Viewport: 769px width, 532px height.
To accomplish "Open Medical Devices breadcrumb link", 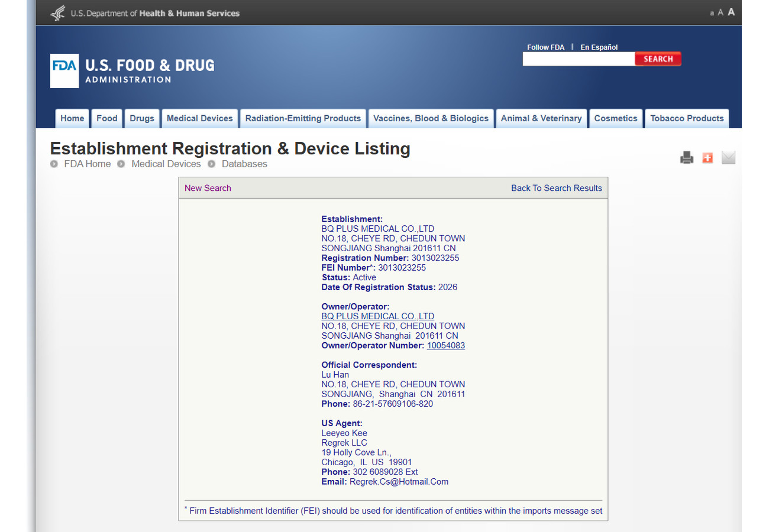I will click(166, 164).
